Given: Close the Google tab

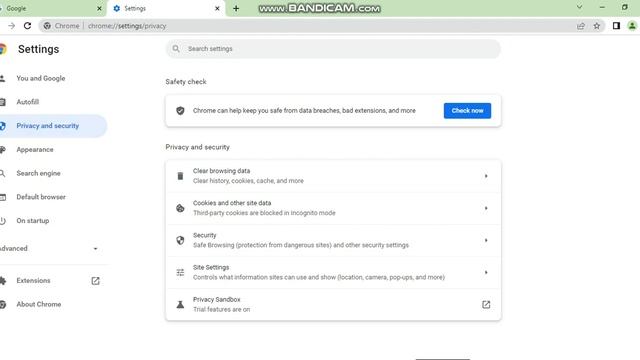Looking at the screenshot, I should tap(99, 8).
